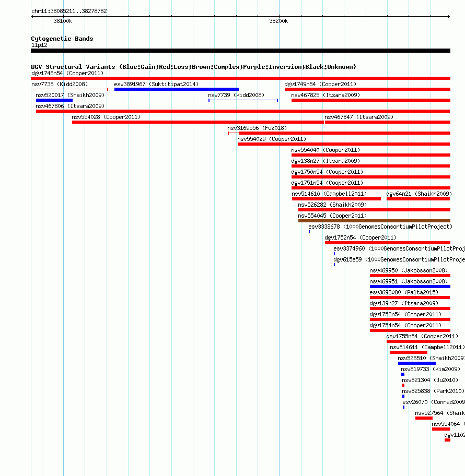Viewport: 465px width, 476px height.
Task: Open the nsv821304 (Ju2010) label
Action: point(430,380)
